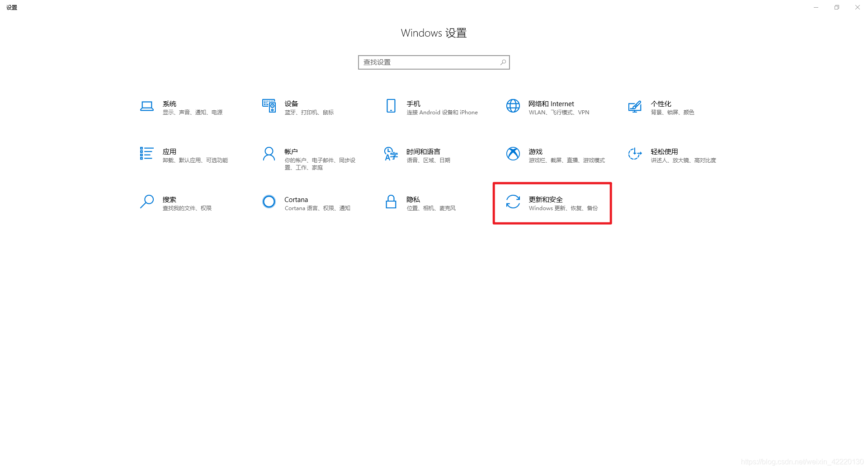Close the 设置 window
Screen dimensions: 868x470
pyautogui.click(x=858, y=7)
